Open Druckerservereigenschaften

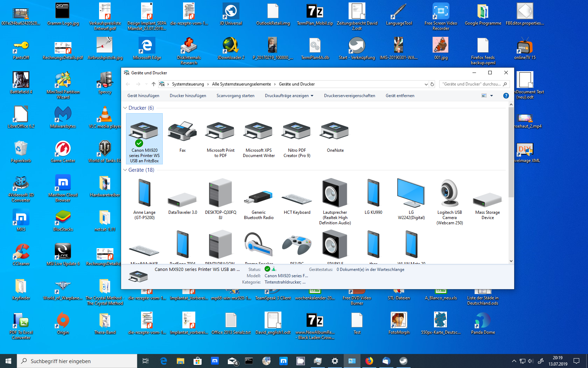tap(350, 96)
